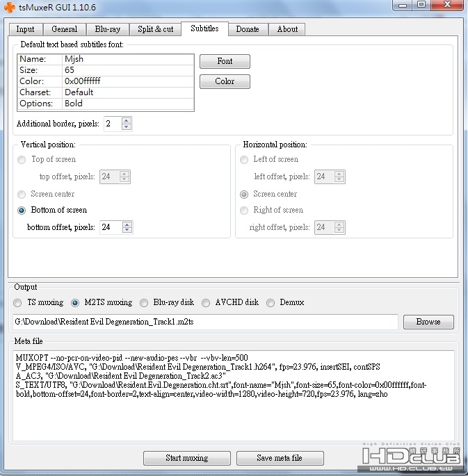Image resolution: width=468 pixels, height=476 pixels.
Task: Choose M2TS muxing output option
Action: click(75, 303)
